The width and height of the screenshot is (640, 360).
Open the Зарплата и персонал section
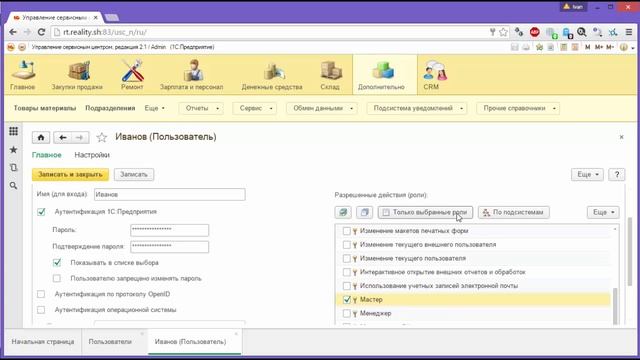191,75
